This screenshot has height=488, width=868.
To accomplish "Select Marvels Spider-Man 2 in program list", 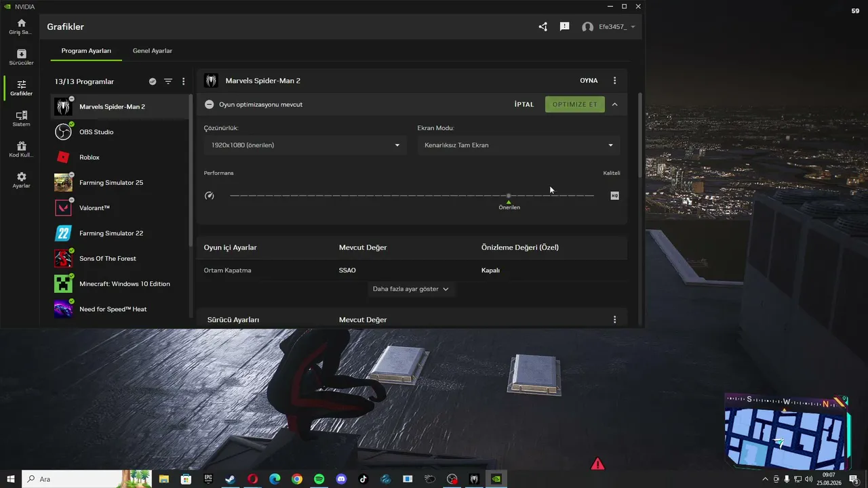I will (121, 106).
